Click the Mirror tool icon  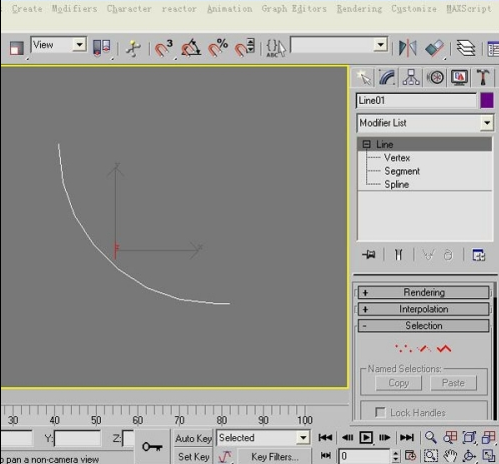point(408,48)
